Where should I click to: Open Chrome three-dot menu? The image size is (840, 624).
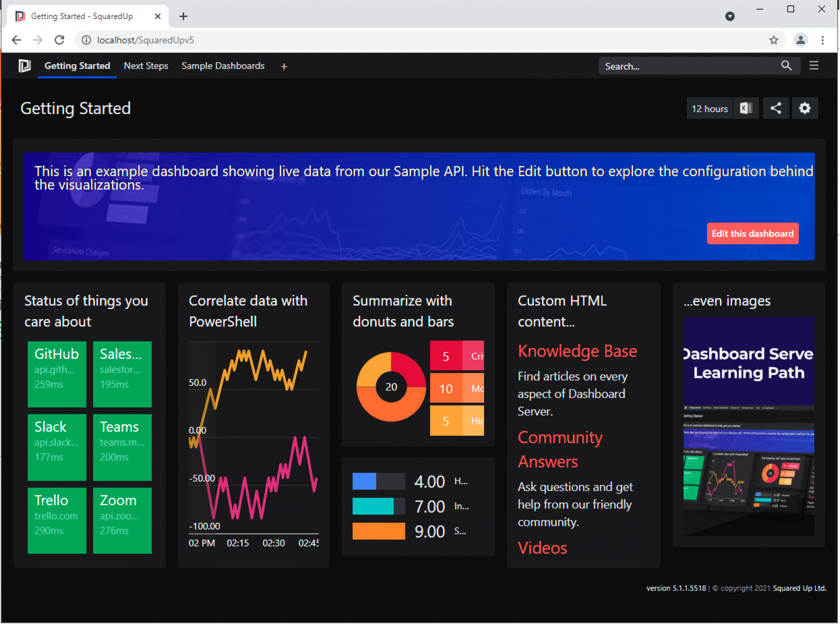click(x=822, y=40)
